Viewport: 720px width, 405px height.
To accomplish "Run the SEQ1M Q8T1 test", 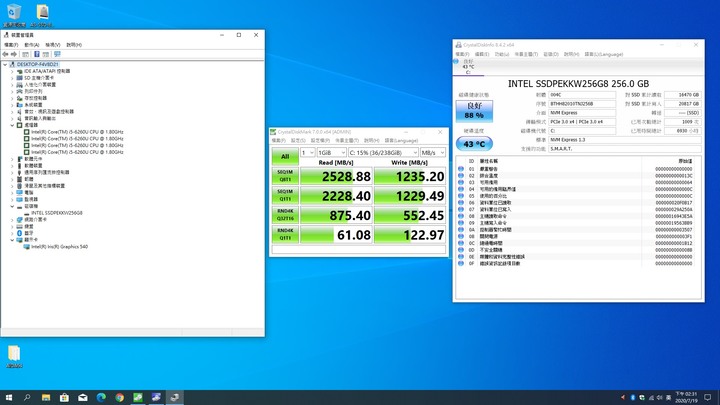I will [285, 176].
